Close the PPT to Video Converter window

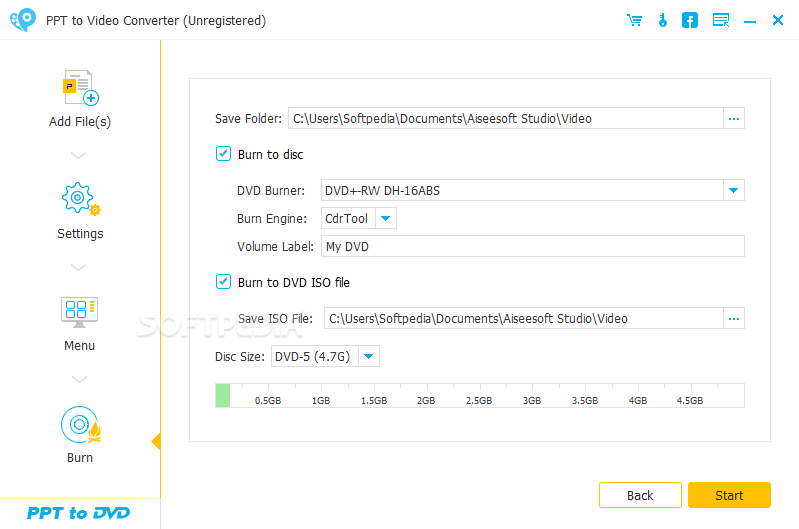(778, 20)
